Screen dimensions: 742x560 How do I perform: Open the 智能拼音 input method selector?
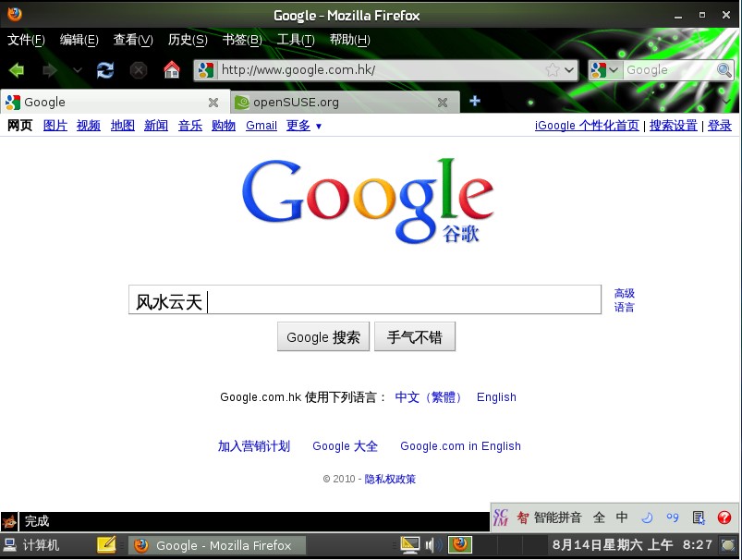(549, 517)
